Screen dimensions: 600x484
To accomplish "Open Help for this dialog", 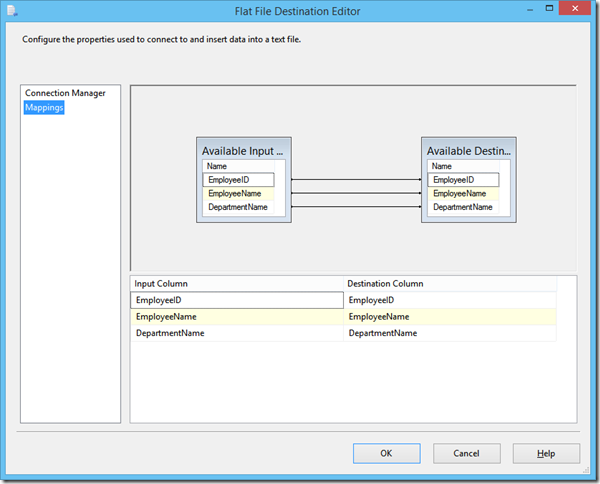I will [546, 453].
